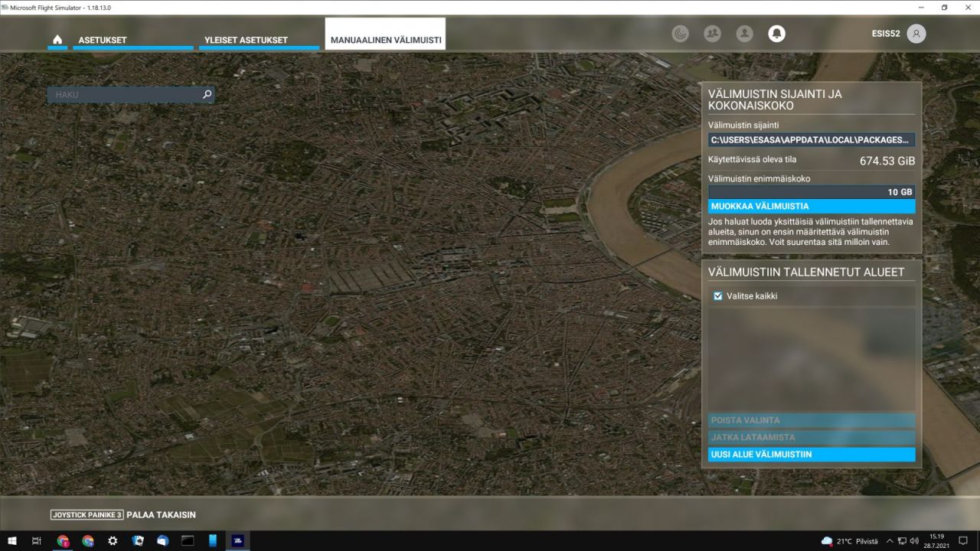This screenshot has height=551, width=980.
Task: Open the Thunderbird mail taskbar icon
Action: coord(162,541)
